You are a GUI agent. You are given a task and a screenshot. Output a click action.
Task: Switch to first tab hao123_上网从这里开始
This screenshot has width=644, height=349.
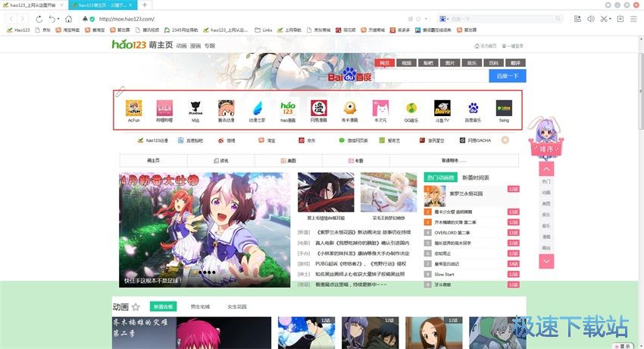tap(33, 5)
